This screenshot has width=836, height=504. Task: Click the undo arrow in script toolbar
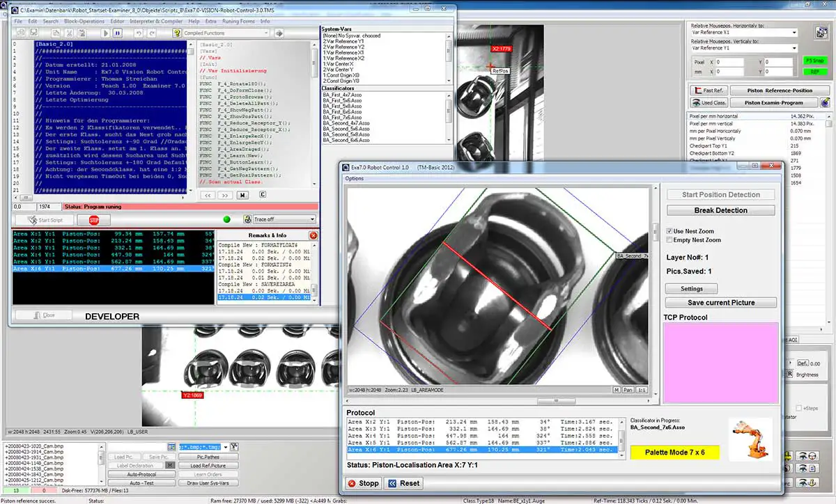click(x=139, y=33)
